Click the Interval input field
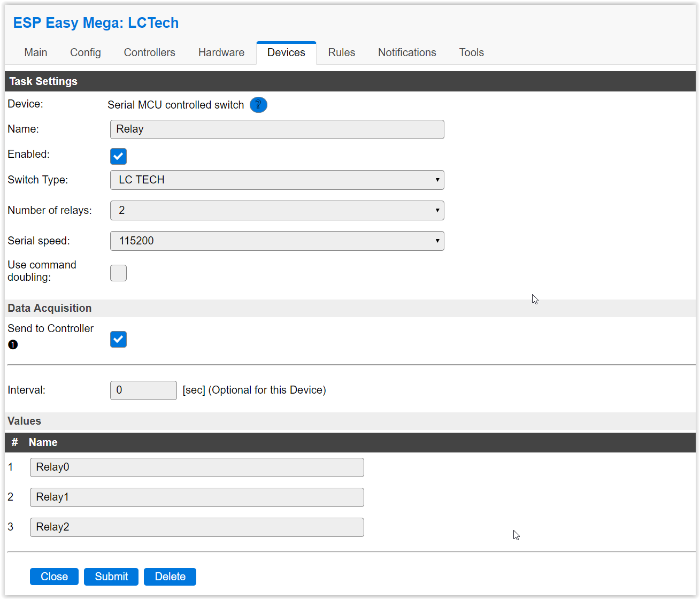 coord(143,390)
